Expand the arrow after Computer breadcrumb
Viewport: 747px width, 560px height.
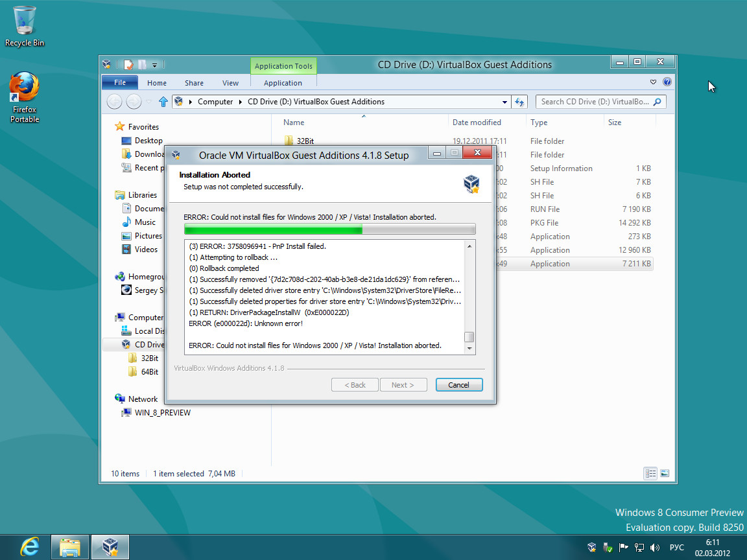coord(240,102)
